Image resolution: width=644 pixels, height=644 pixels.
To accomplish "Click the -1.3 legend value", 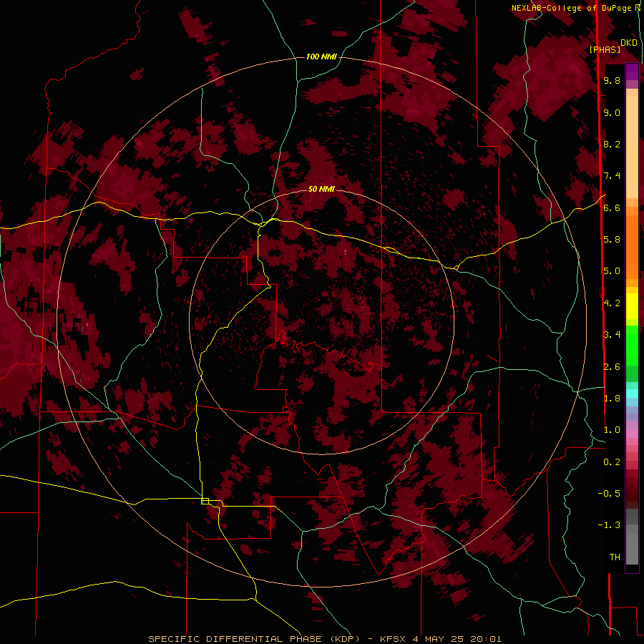I will [x=609, y=525].
